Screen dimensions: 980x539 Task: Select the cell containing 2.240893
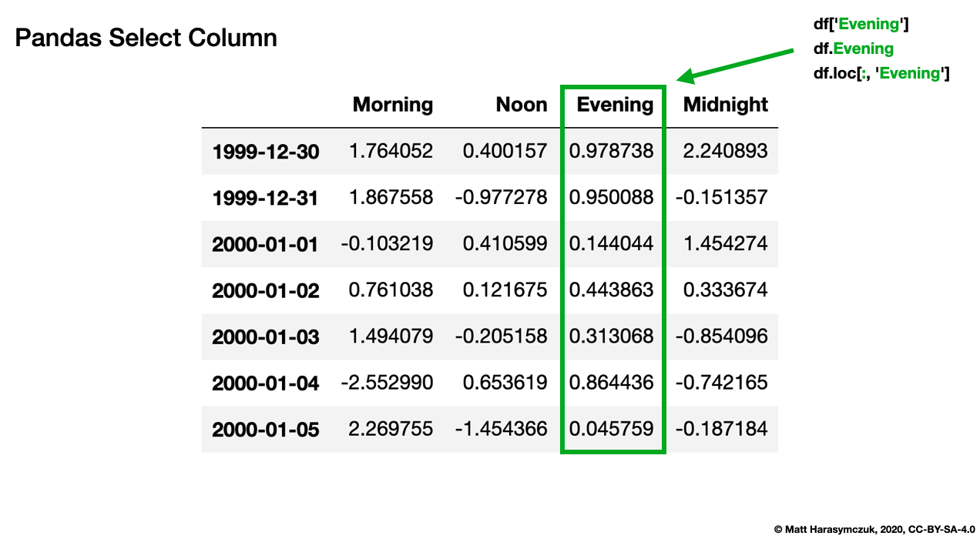tap(725, 152)
